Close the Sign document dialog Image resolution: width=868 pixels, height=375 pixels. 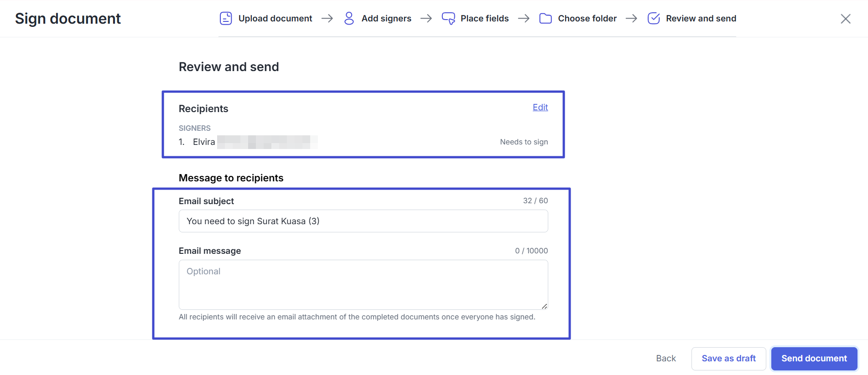tap(845, 19)
